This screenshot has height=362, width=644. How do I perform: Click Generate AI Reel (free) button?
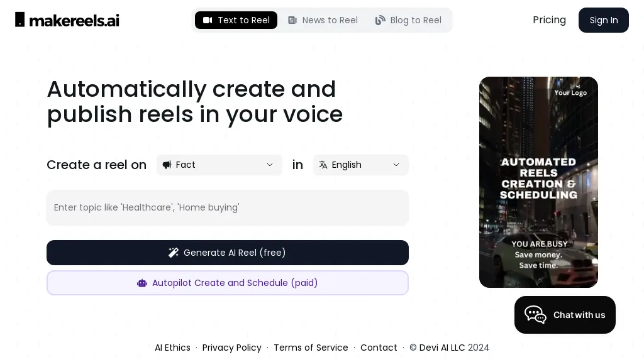point(228,253)
